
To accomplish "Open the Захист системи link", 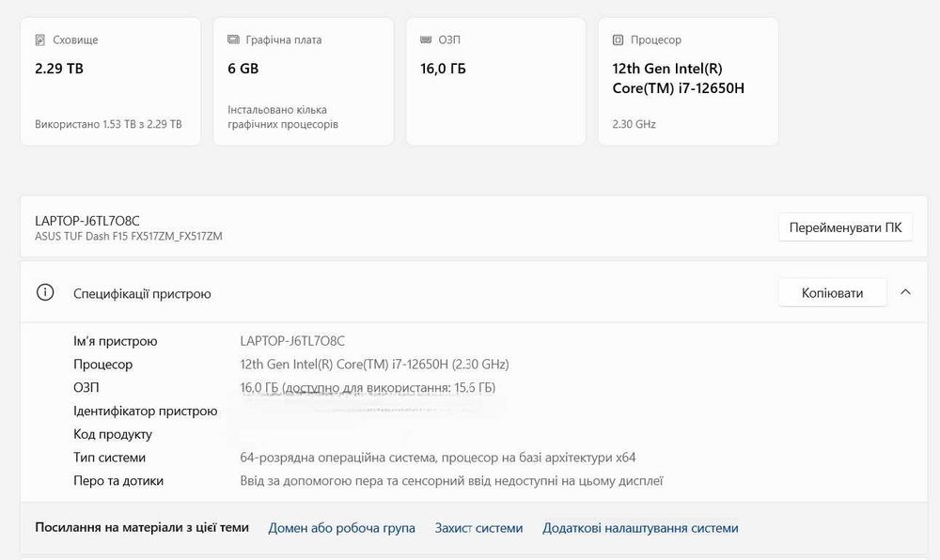I will (479, 528).
